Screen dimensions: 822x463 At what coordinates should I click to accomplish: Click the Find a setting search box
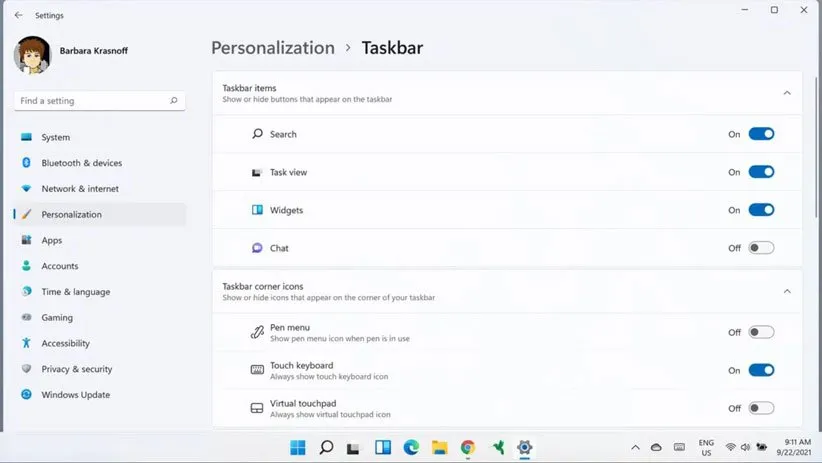[x=90, y=101]
